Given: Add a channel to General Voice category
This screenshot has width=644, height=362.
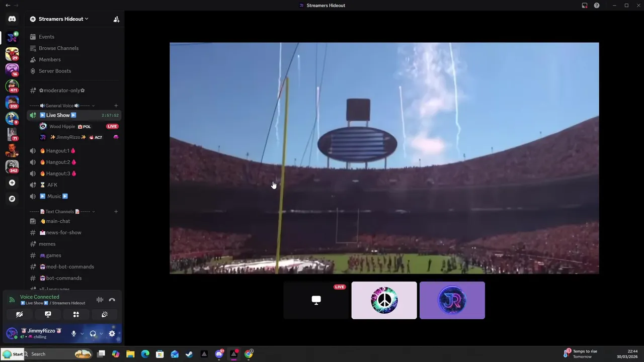Looking at the screenshot, I should (116, 106).
